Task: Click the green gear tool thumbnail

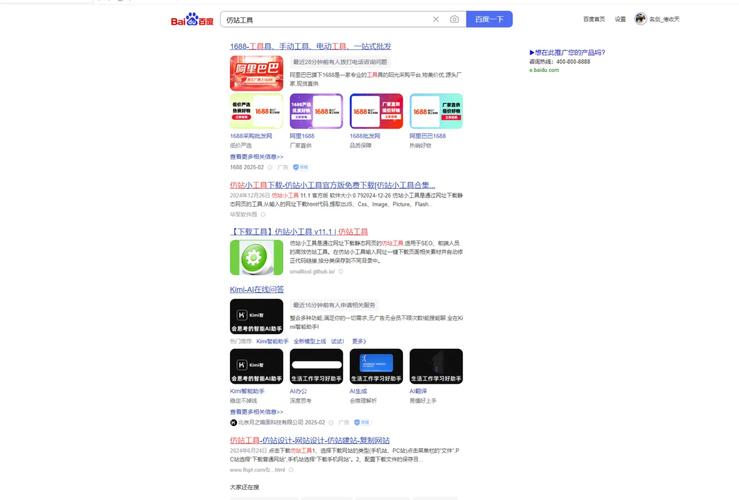Action: click(x=256, y=257)
